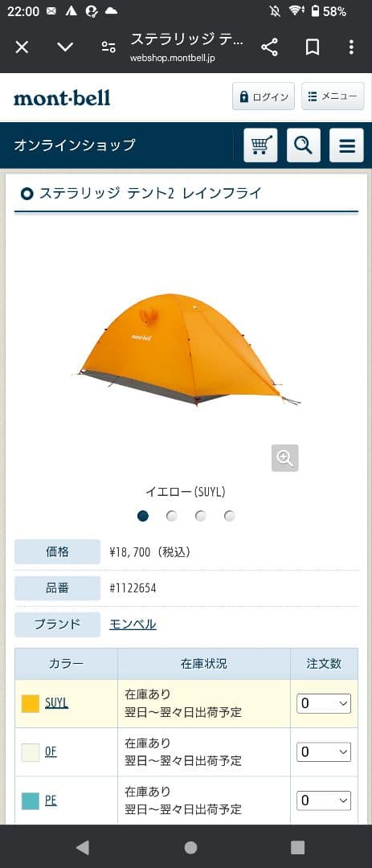Open the three-dot browser overflow menu
Viewport: 372px width, 868px height.
[351, 47]
